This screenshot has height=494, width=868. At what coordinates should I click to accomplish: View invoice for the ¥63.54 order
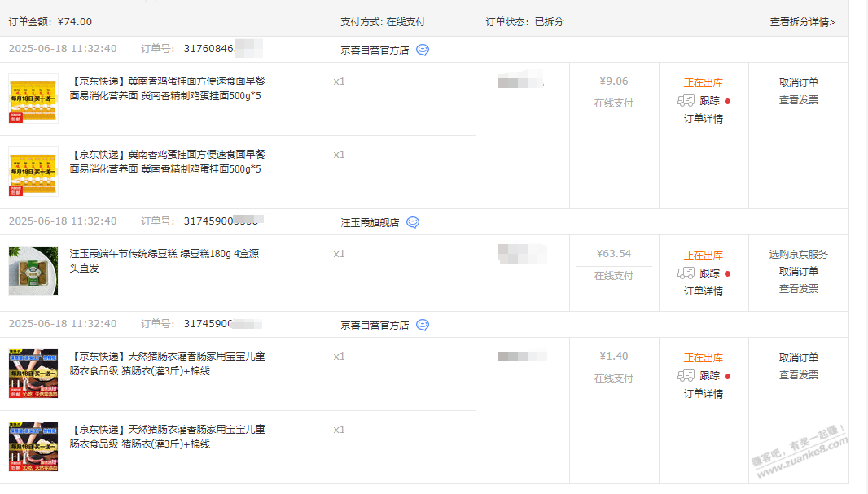(x=798, y=289)
